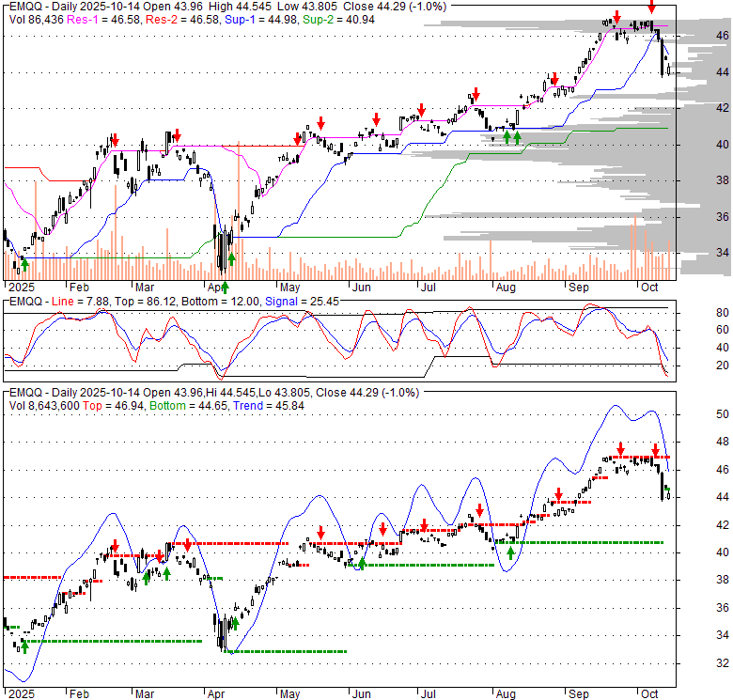Click the '2025' label on bottom chart time axis
This screenshot has width=733, height=700.
22,694
